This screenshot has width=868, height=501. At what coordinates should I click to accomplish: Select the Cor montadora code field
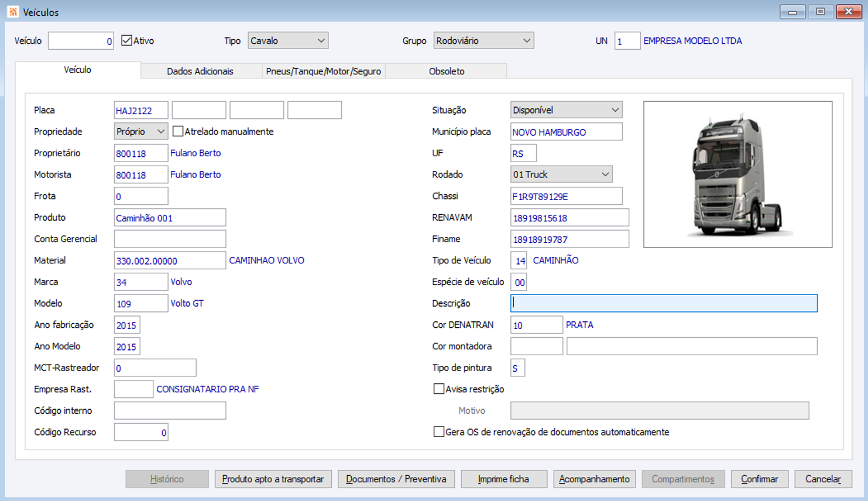(537, 346)
